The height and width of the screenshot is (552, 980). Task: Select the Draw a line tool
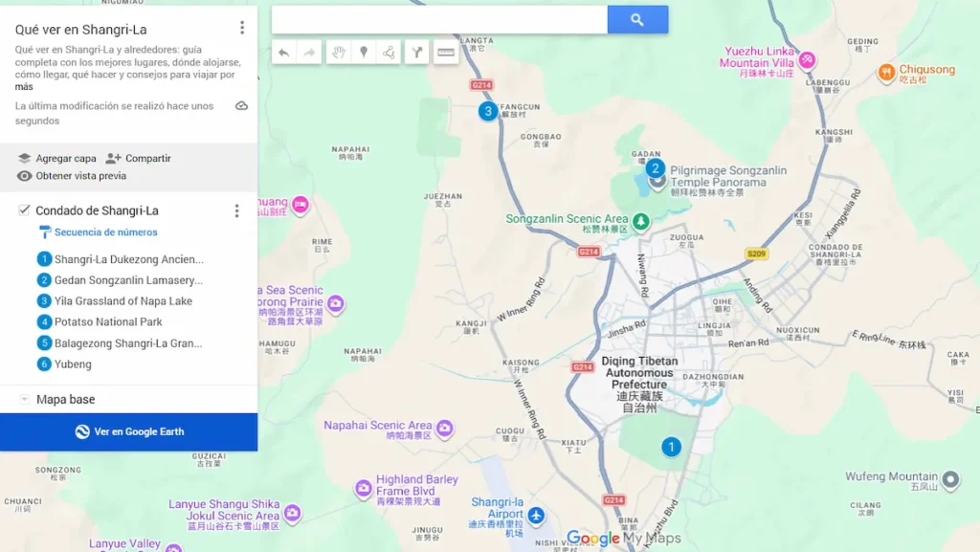tap(389, 53)
